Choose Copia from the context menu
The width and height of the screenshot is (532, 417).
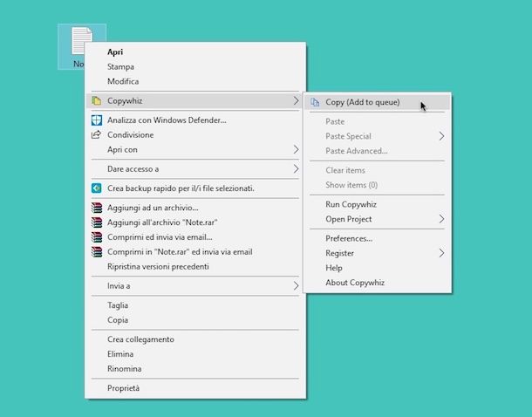[195, 320]
